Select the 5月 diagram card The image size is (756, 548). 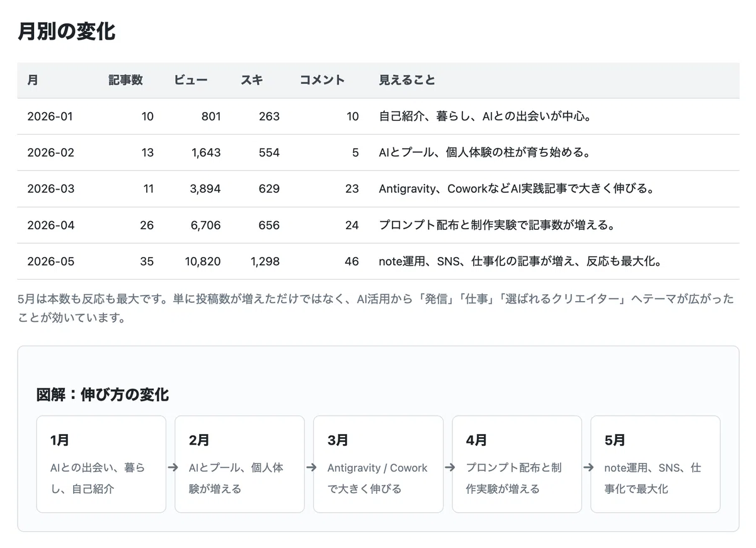656,464
